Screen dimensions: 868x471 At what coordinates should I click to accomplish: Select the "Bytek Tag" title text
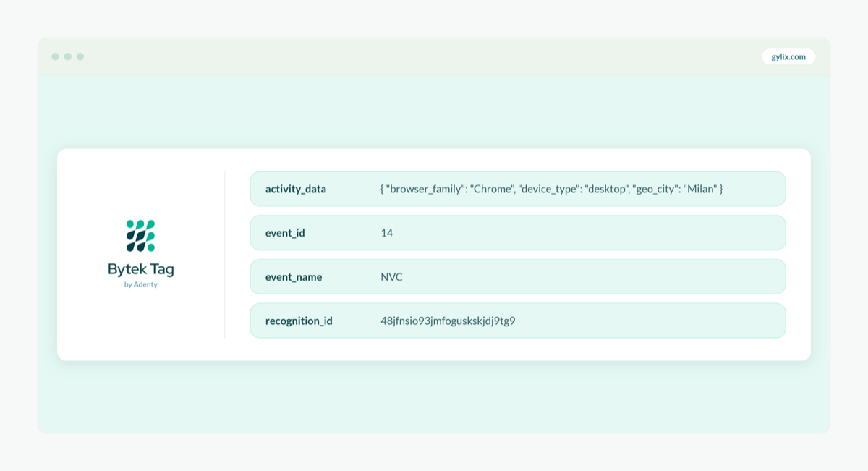coord(141,269)
